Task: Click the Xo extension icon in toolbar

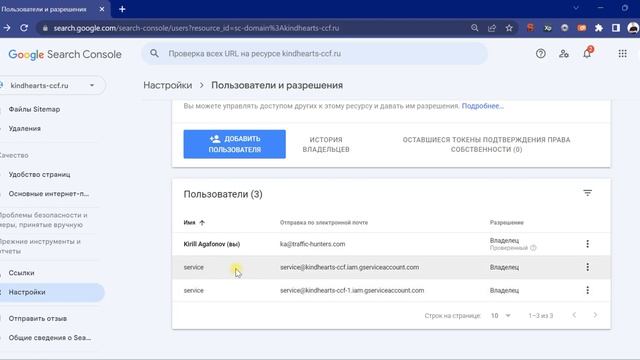Action: (547, 28)
